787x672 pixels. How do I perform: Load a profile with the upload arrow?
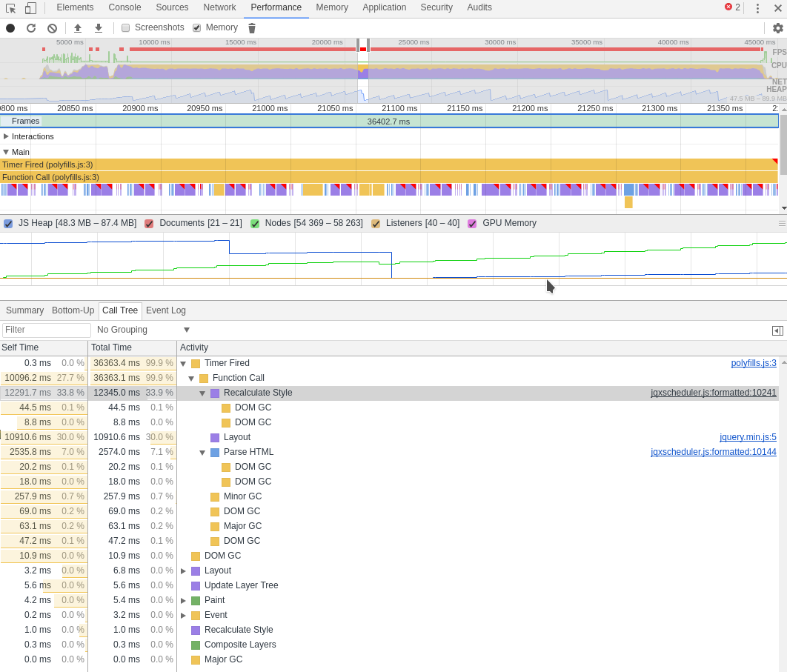78,28
